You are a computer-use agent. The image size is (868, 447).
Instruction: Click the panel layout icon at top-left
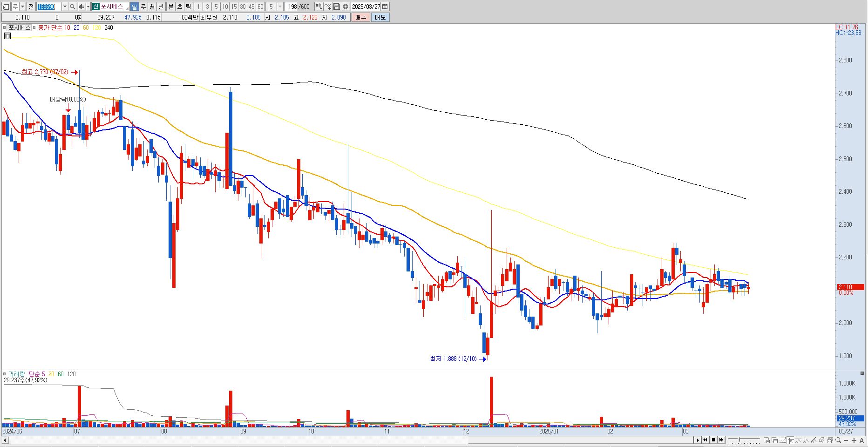click(x=6, y=7)
